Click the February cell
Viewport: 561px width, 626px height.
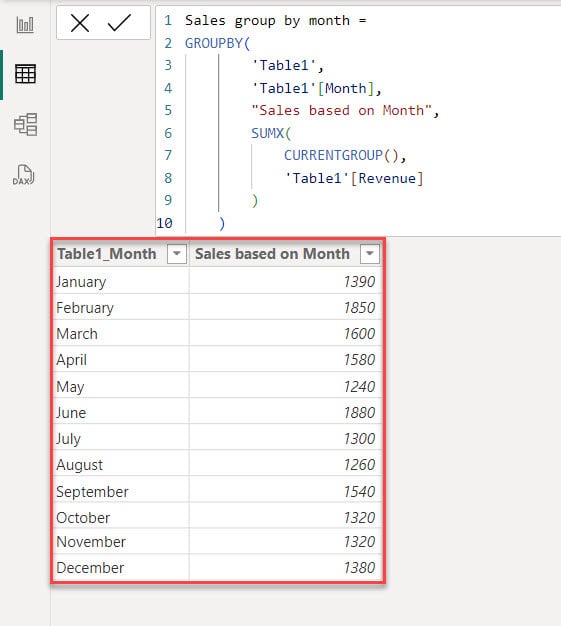pyautogui.click(x=121, y=308)
